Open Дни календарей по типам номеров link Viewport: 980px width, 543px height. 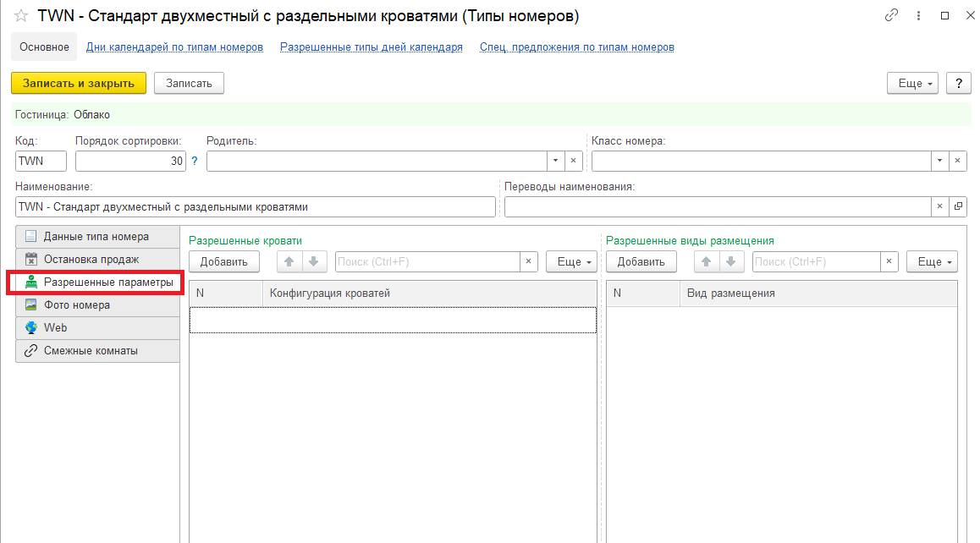coord(174,47)
